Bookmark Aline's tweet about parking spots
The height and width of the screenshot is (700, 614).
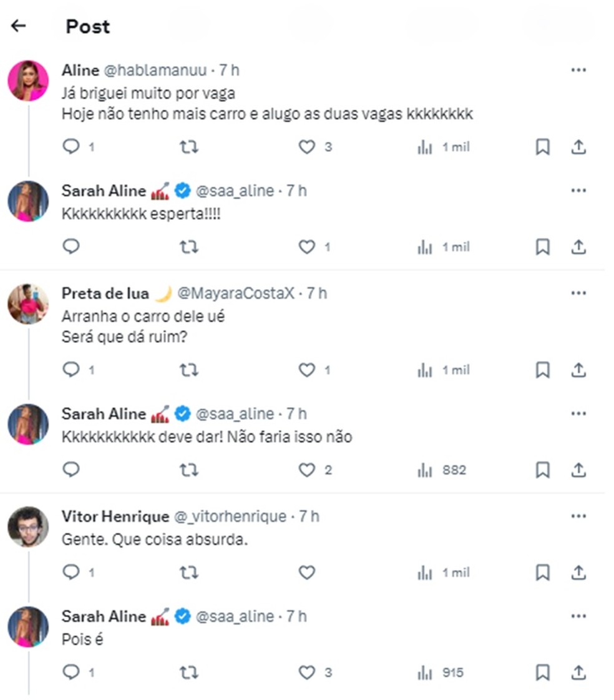tap(542, 147)
